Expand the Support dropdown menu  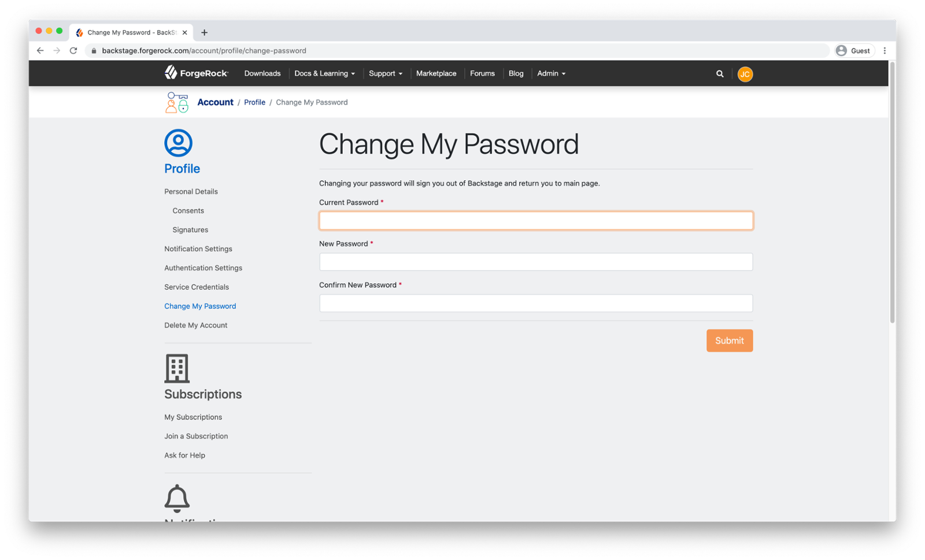[386, 73]
